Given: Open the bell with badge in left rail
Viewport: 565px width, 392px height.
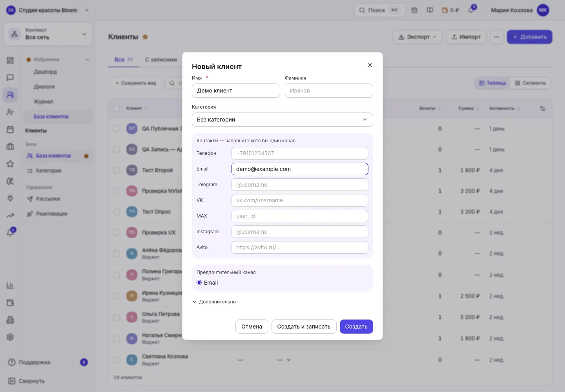Looking at the screenshot, I should pos(11,232).
